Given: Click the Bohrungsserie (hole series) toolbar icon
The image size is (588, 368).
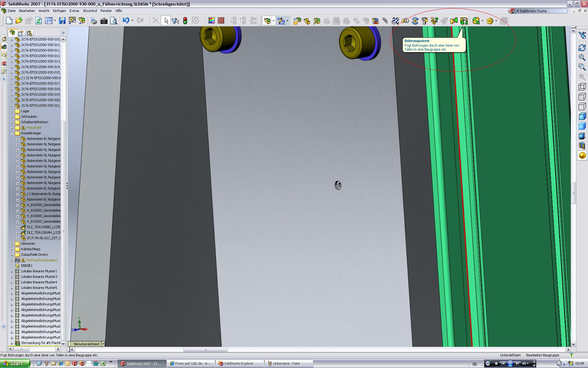Looking at the screenshot, I should (464, 21).
